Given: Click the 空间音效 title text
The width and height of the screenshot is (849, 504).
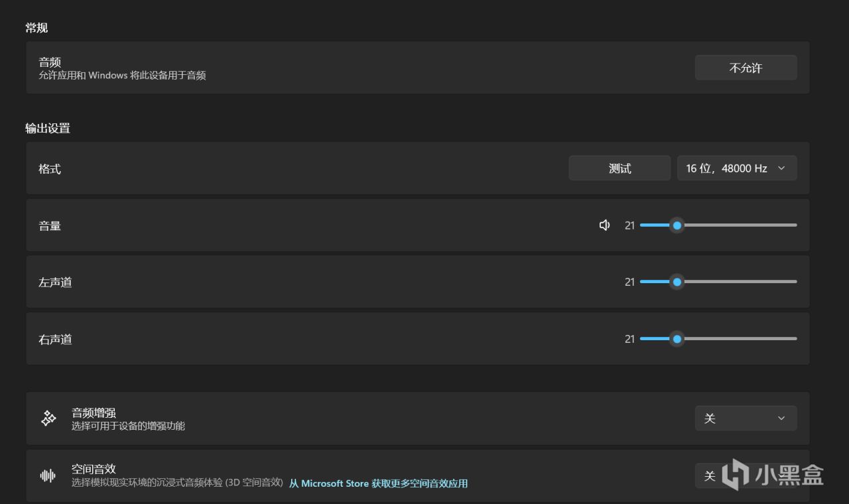Looking at the screenshot, I should pyautogui.click(x=94, y=470).
